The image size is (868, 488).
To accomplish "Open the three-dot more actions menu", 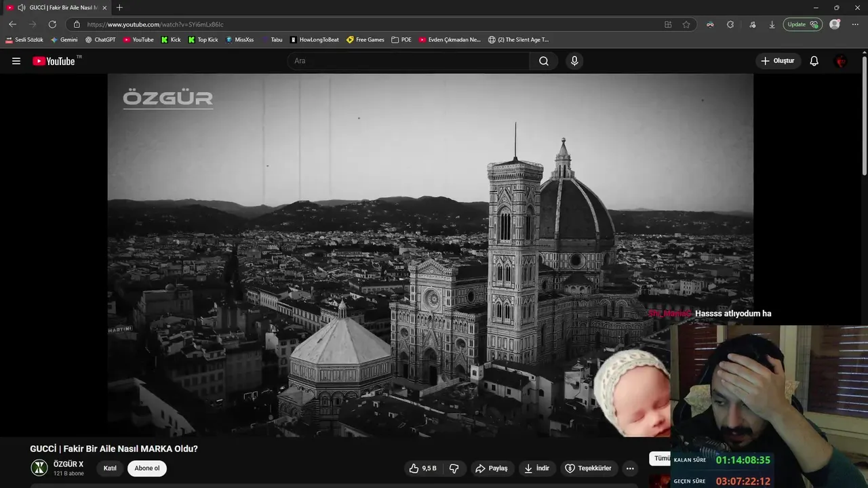I will 630,468.
